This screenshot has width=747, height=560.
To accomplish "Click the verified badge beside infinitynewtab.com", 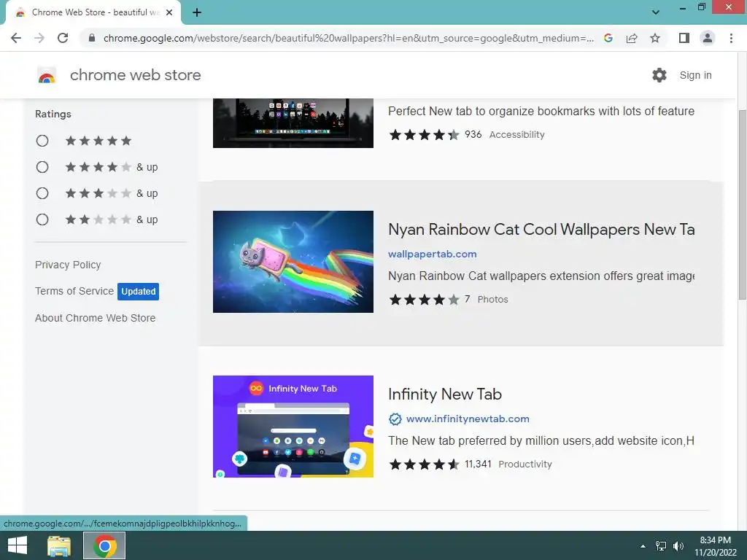I will (395, 419).
